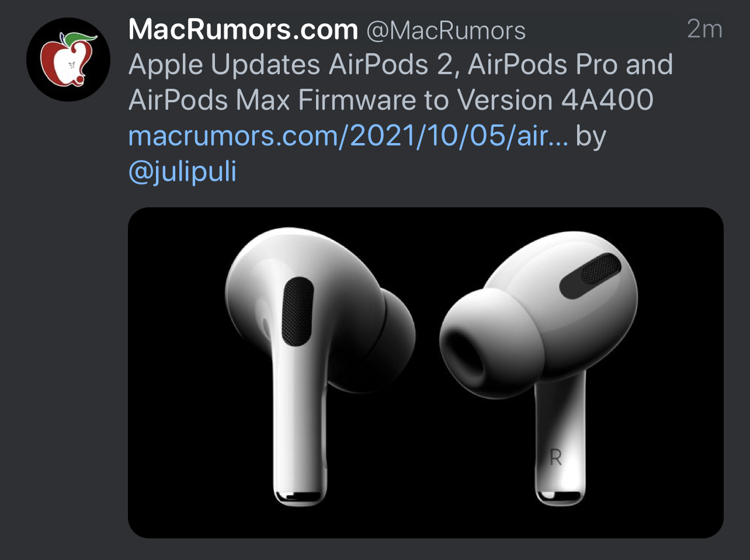Click the R marking on the stem
The image size is (750, 560).
(555, 458)
